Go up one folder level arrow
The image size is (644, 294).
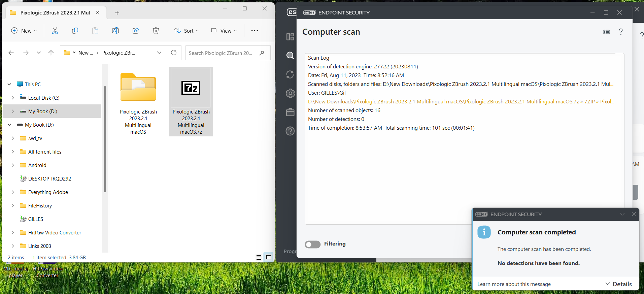coord(51,53)
